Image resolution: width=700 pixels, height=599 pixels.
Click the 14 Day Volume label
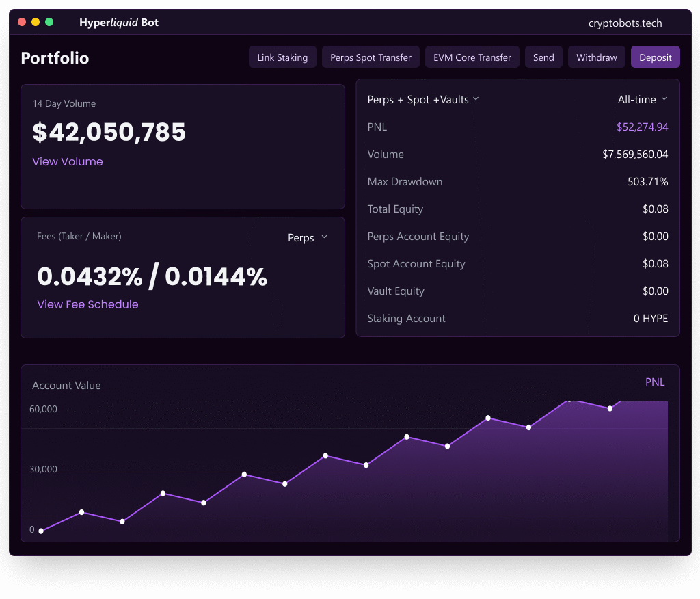[64, 104]
